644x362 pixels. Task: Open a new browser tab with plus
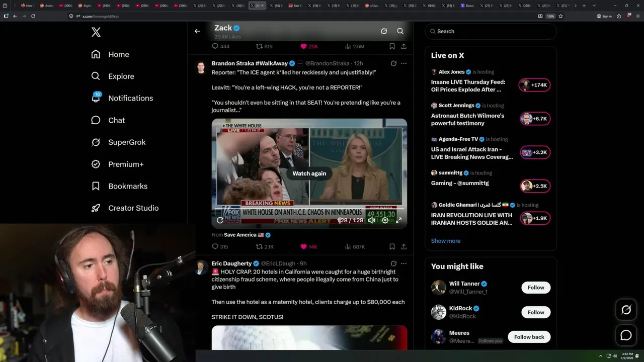584,6
